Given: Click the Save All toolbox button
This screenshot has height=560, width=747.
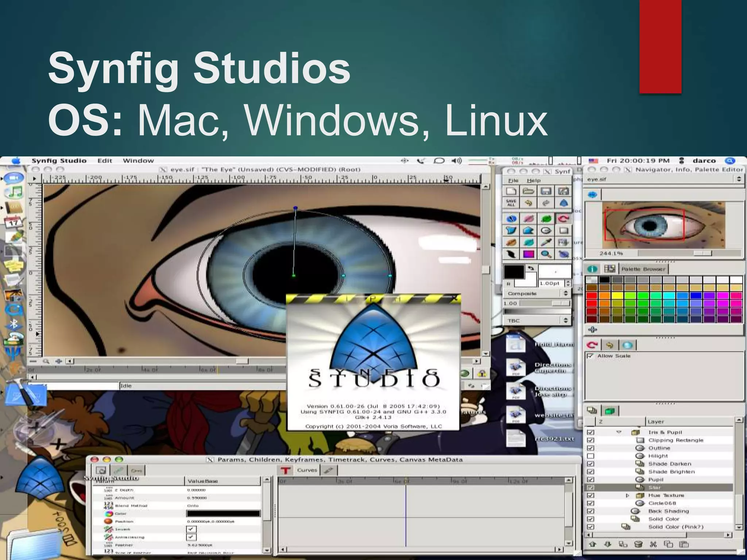Looking at the screenshot, I should click(x=511, y=203).
